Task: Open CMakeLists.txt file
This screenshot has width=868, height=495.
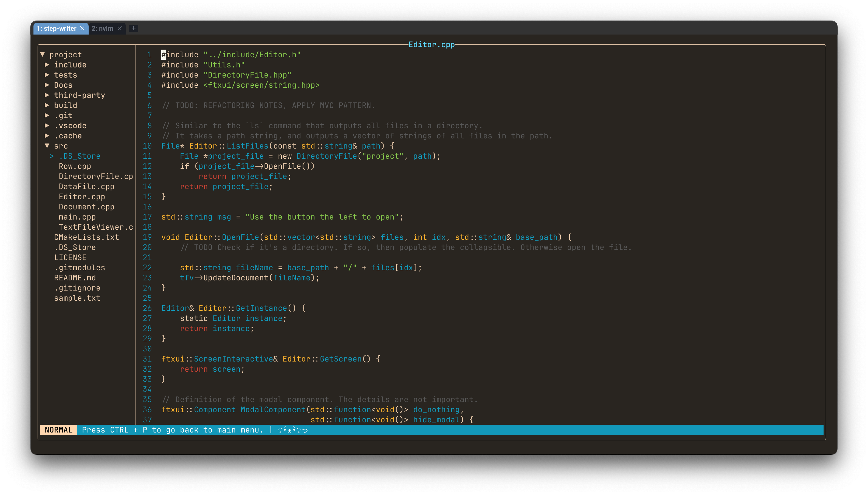Action: coord(86,237)
